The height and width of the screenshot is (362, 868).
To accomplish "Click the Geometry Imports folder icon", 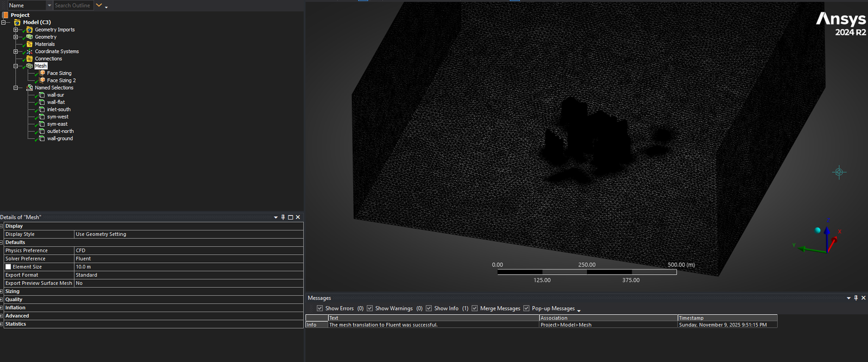I will coord(30,30).
